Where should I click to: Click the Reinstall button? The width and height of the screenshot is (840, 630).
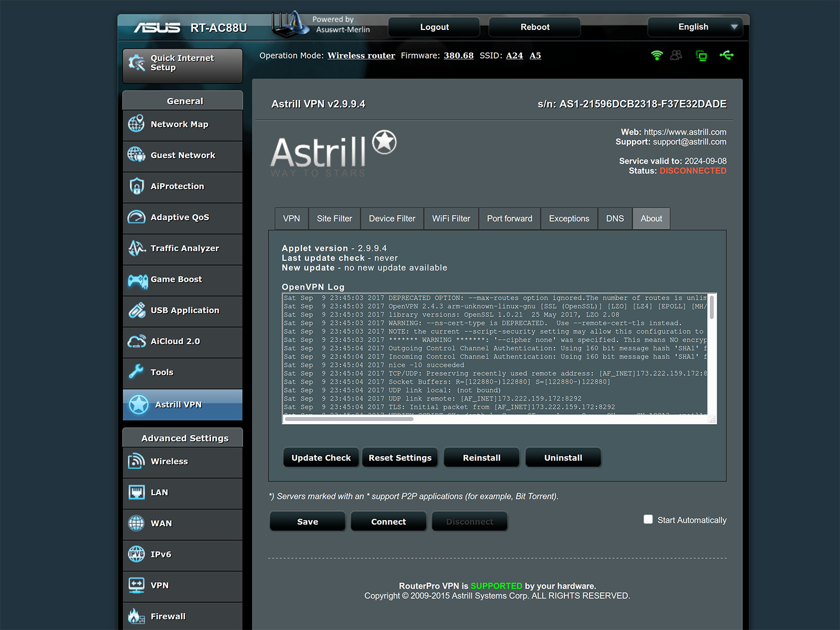click(x=481, y=457)
